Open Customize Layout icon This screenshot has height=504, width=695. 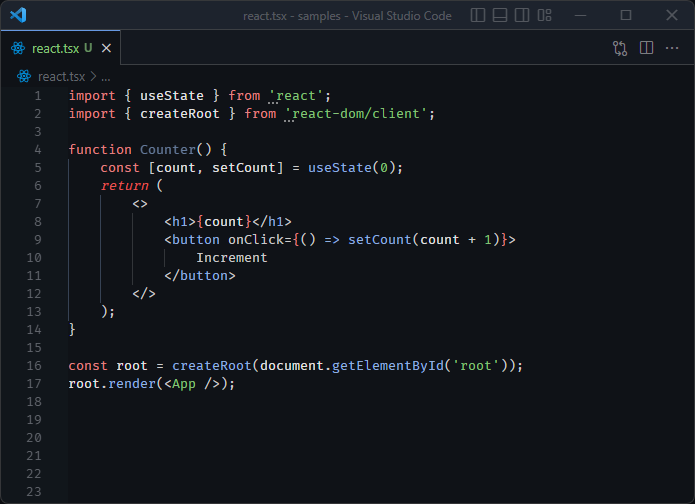pos(544,16)
